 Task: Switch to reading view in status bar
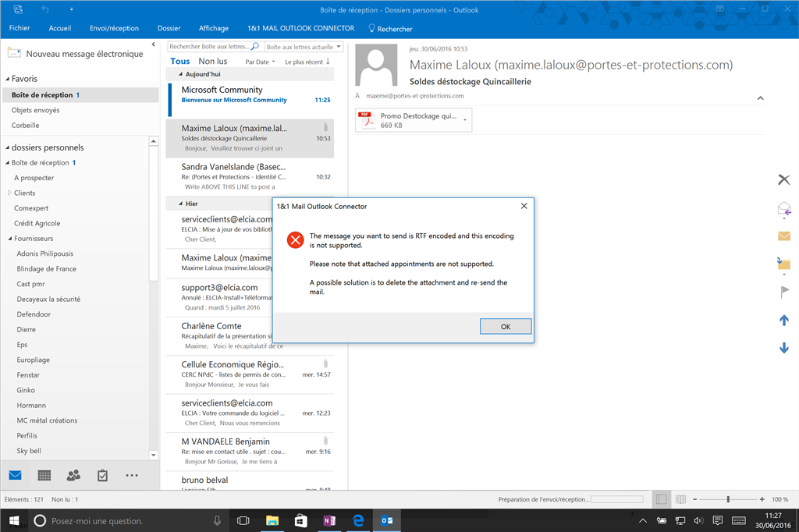pyautogui.click(x=680, y=499)
